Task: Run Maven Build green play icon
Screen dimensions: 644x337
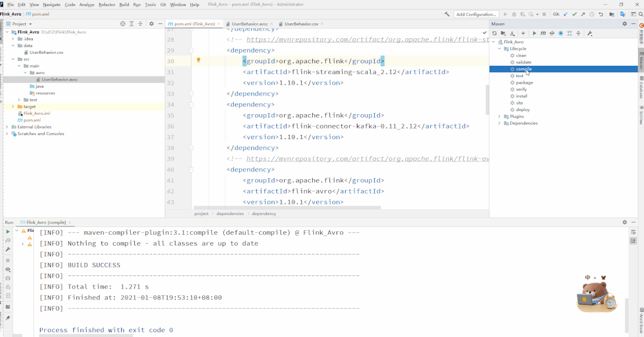Action: pos(534,33)
